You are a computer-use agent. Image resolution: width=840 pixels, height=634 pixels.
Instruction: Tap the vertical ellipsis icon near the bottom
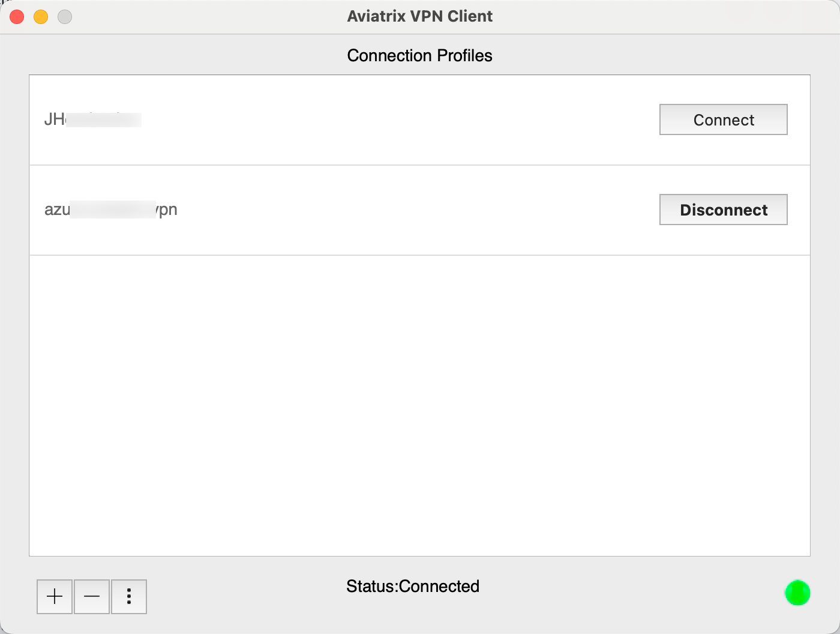tap(128, 596)
